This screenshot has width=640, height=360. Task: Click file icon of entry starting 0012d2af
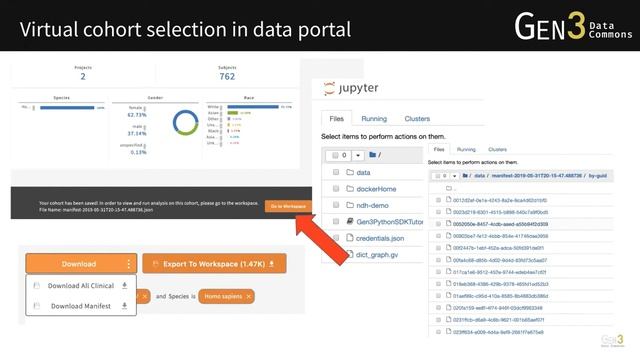click(x=449, y=200)
